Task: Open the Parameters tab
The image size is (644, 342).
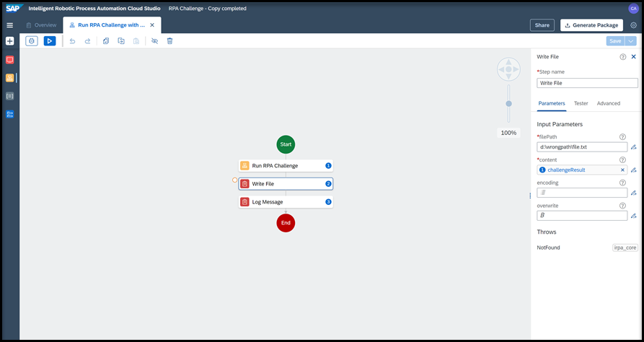Action: 552,104
